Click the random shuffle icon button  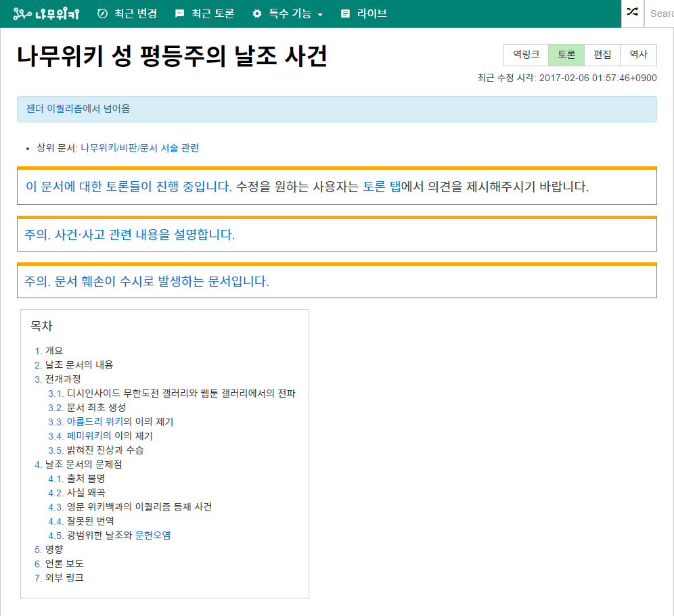[x=632, y=13]
